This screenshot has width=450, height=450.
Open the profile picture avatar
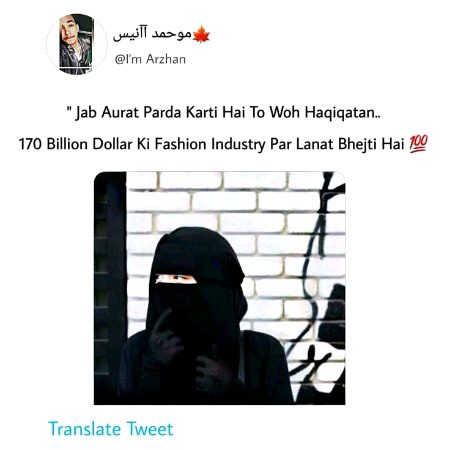click(76, 44)
